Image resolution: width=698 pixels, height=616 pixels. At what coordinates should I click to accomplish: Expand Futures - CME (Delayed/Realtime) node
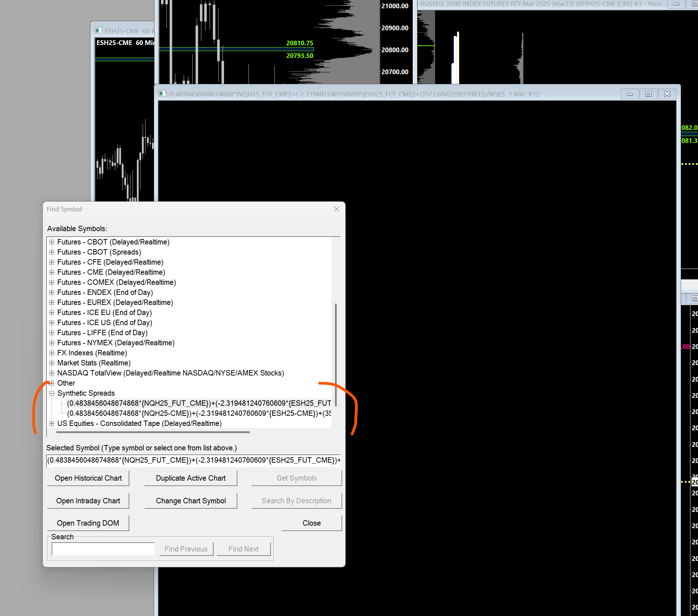[x=52, y=272]
